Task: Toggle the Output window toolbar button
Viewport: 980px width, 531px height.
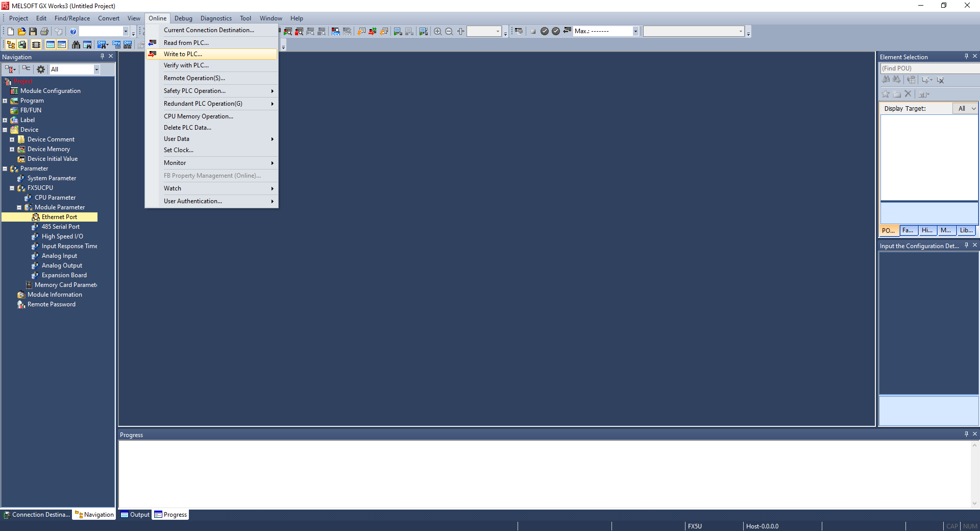Action: (51, 45)
